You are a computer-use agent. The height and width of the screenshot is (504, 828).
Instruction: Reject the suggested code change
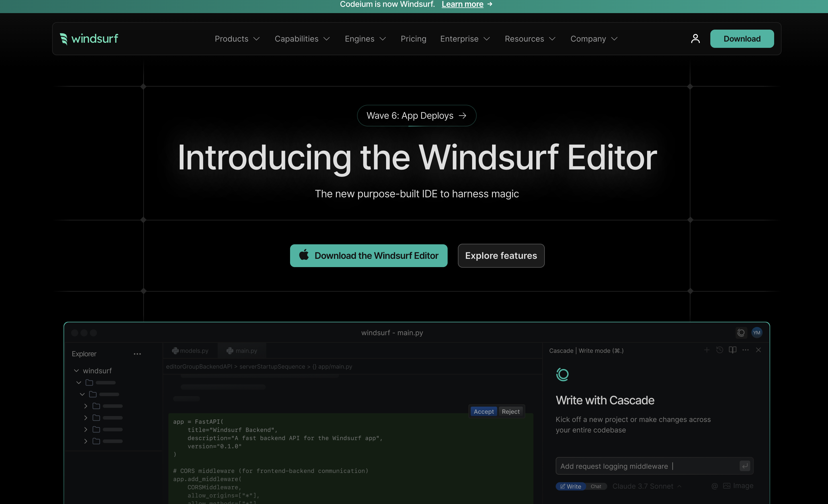pos(510,411)
